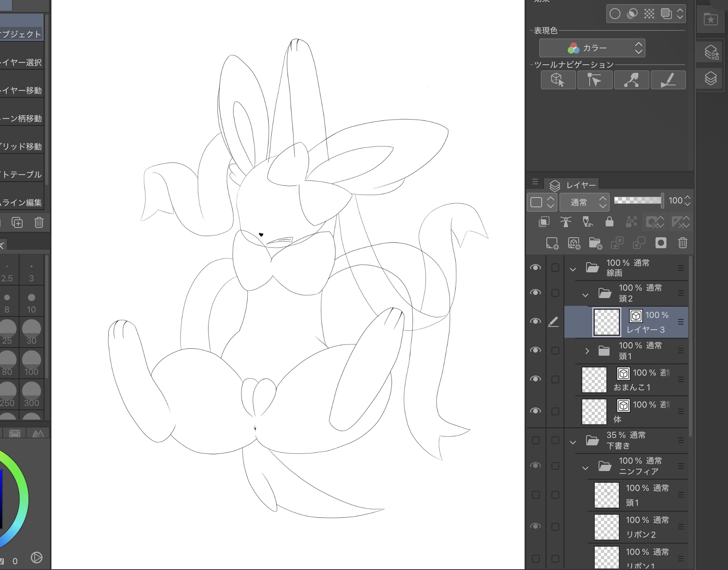This screenshot has width=728, height=570.
Task: Click the create layer mask icon
Action: (661, 243)
